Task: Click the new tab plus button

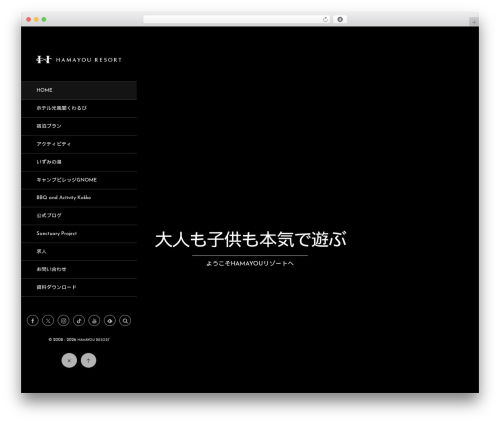Action: click(x=474, y=22)
